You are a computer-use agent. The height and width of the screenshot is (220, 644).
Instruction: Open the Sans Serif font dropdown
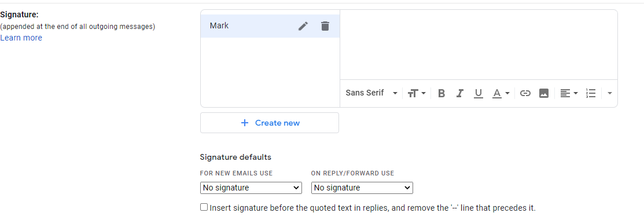click(x=371, y=93)
